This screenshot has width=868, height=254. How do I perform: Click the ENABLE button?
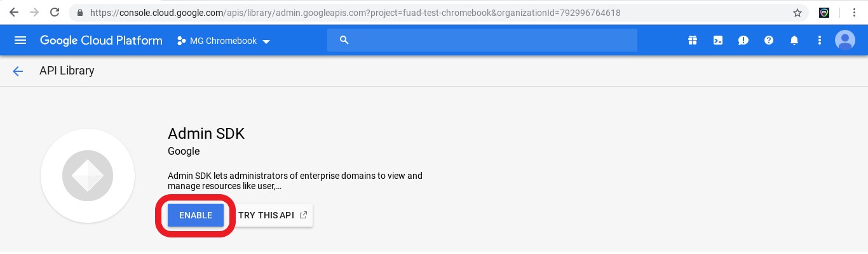coord(196,215)
